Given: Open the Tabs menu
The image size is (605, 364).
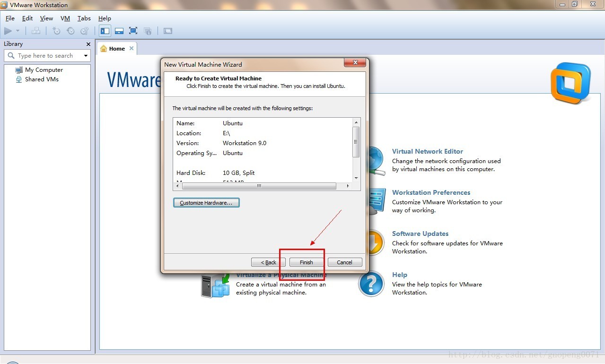Looking at the screenshot, I should coord(84,18).
